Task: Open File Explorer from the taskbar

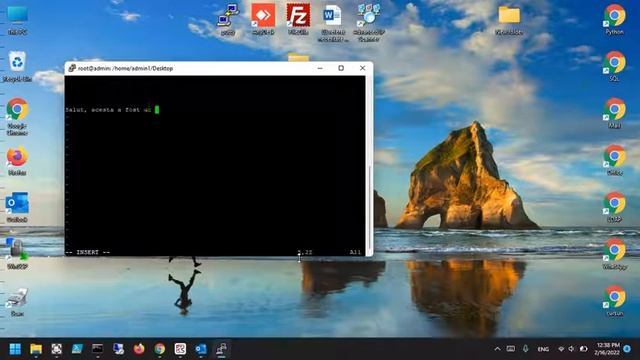Action: [x=36, y=349]
